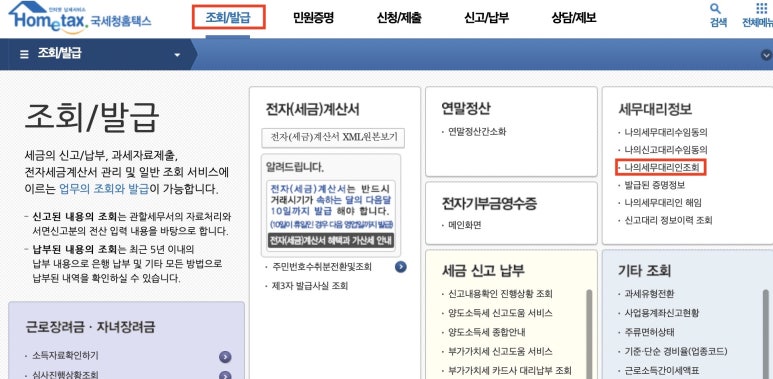Open 과세유형전환 link

[x=649, y=294]
